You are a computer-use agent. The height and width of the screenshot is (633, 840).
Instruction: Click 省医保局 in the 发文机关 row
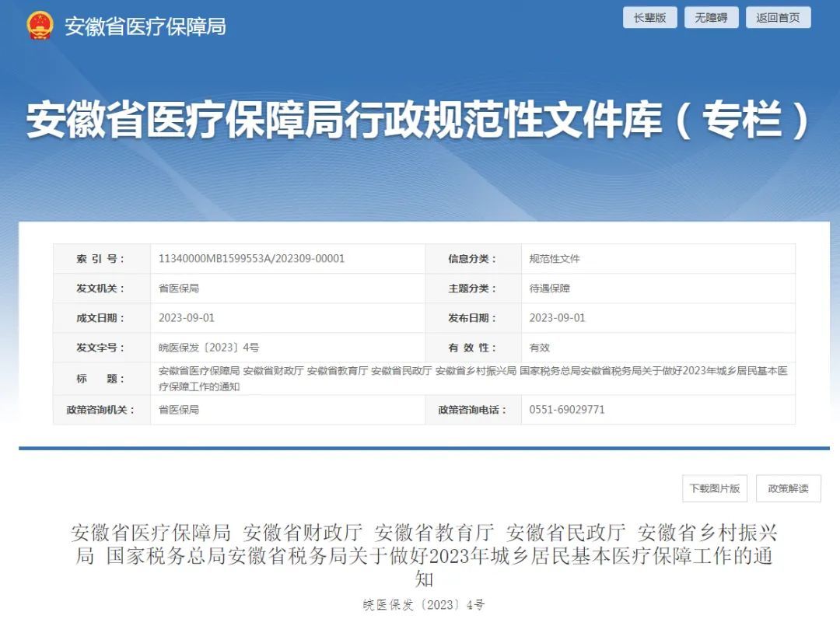179,289
